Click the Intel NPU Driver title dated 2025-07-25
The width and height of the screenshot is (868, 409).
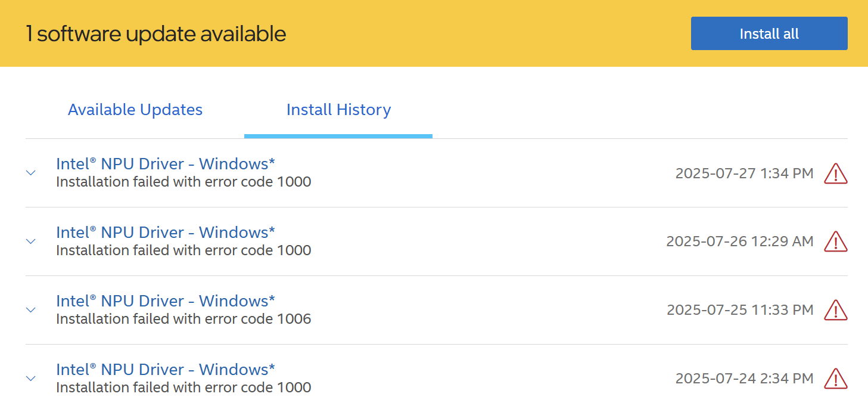click(165, 300)
